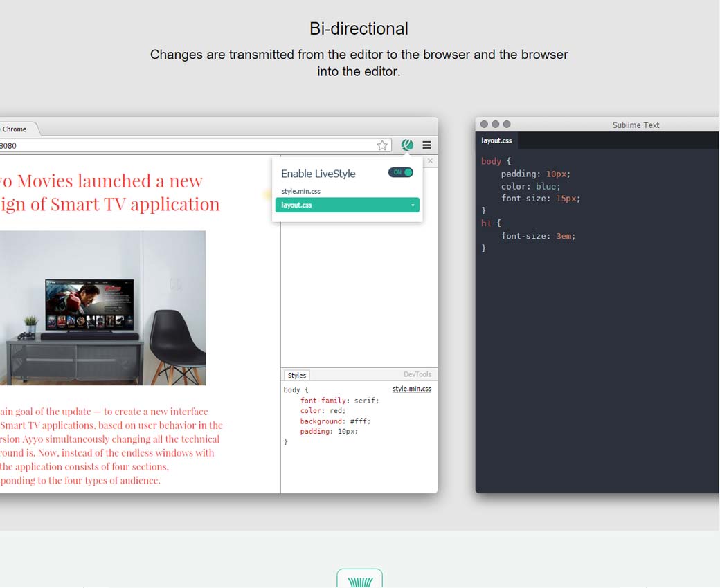Image resolution: width=720 pixels, height=588 pixels.
Task: Click the #fff background value in Styles pane
Action: tap(360, 421)
